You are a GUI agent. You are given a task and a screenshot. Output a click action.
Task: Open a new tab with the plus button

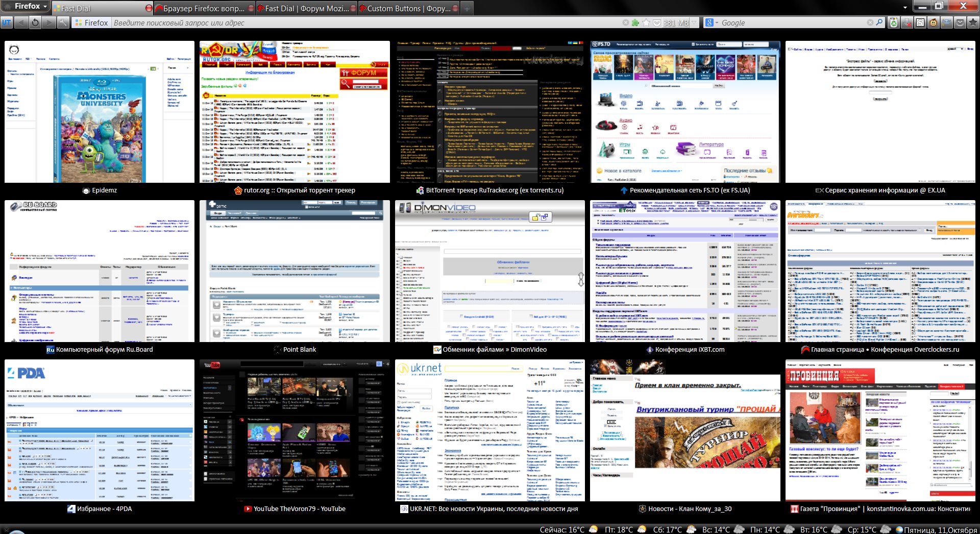tap(467, 8)
